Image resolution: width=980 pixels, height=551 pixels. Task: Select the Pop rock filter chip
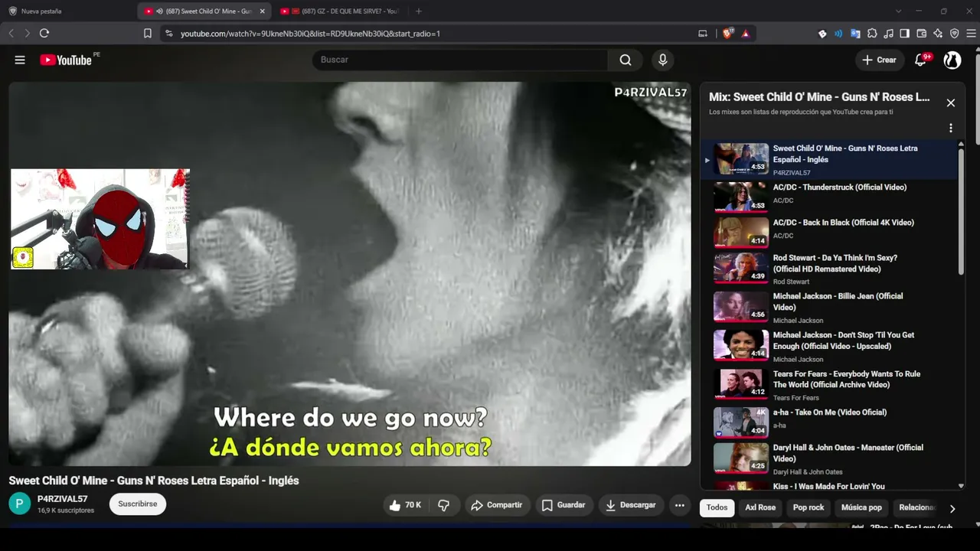(808, 507)
